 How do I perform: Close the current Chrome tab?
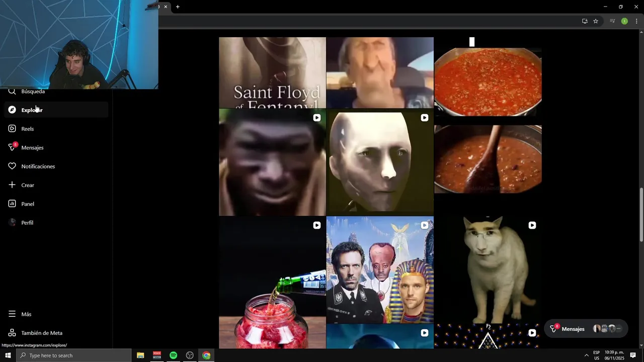pyautogui.click(x=166, y=7)
